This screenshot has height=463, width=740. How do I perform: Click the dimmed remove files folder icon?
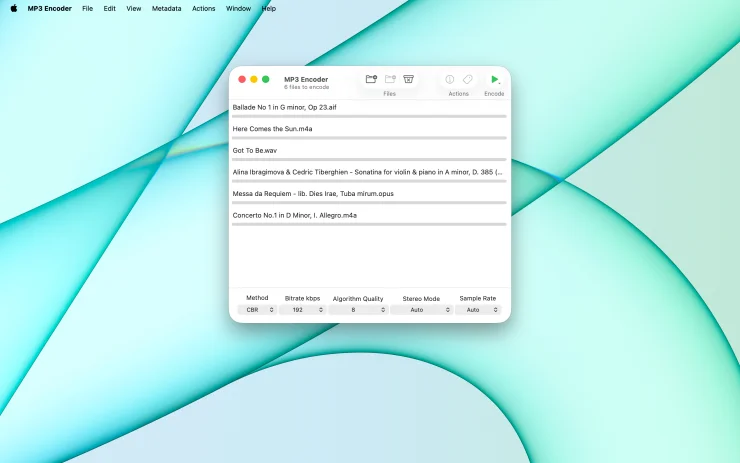(390, 79)
